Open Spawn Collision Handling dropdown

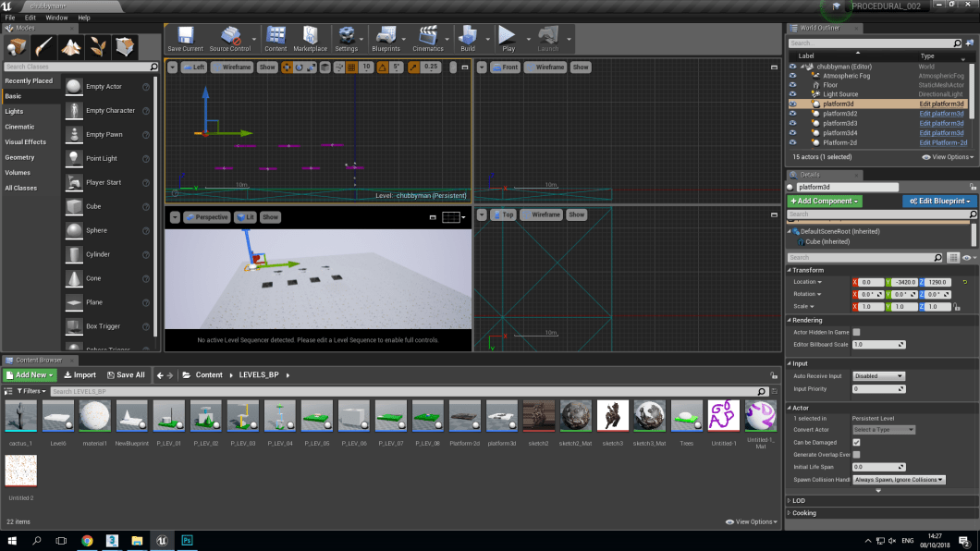coord(899,480)
